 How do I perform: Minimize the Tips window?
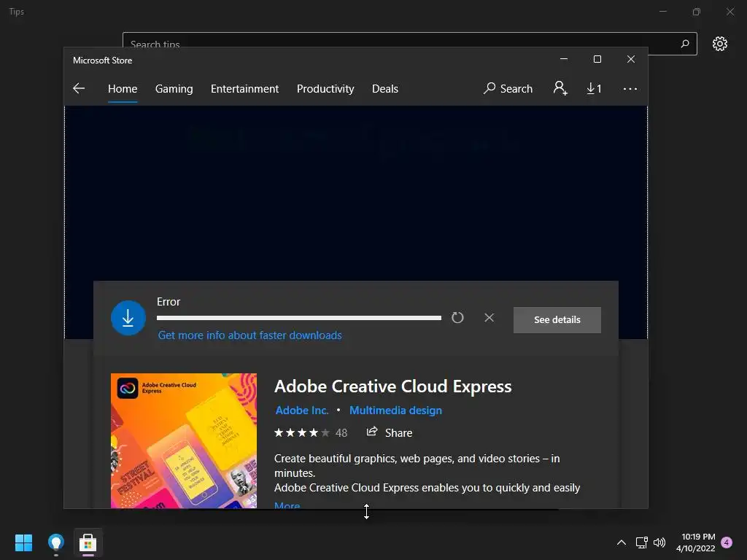662,12
